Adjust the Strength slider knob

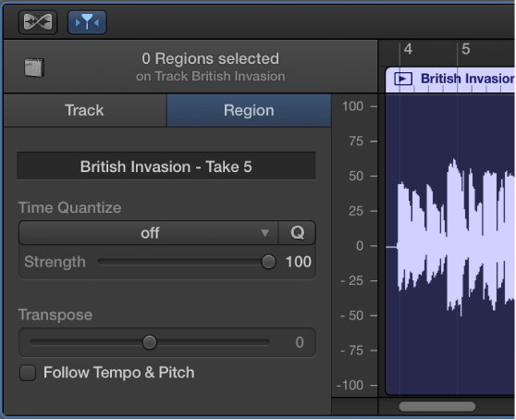pos(268,262)
